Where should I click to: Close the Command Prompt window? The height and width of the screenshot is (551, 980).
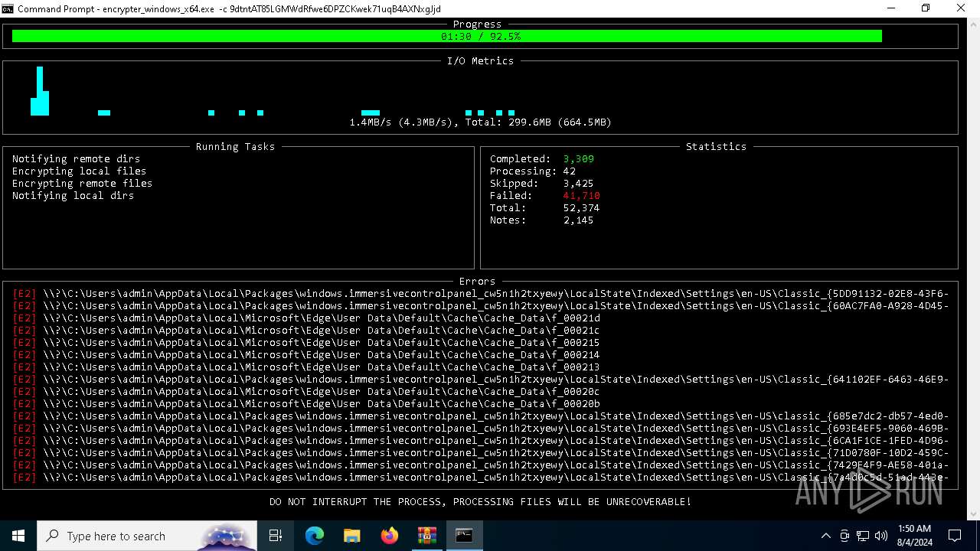pos(962,8)
